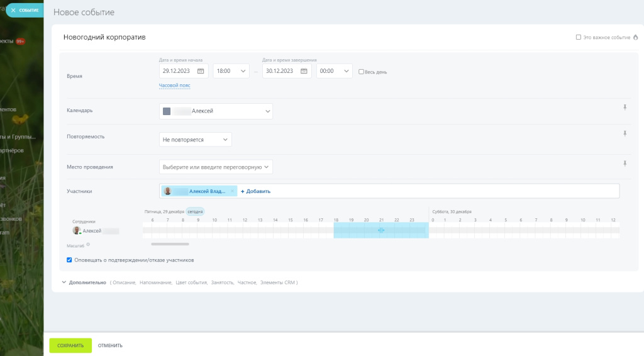This screenshot has height=356, width=644.
Task: Uncheck Оповещать о подтверждении/отказе участников
Action: click(69, 260)
